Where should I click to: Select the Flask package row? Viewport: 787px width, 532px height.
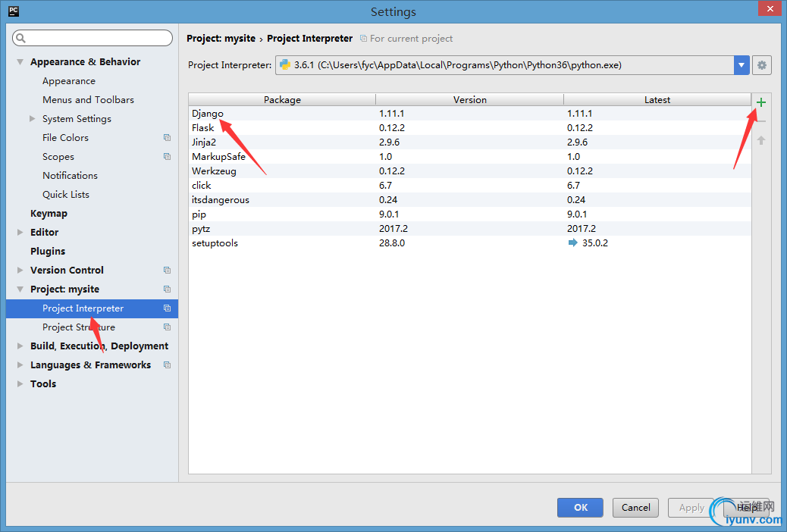click(x=470, y=128)
